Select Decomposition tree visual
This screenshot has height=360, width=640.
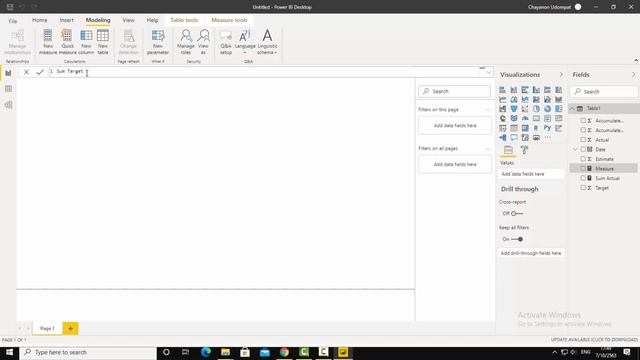[502, 138]
